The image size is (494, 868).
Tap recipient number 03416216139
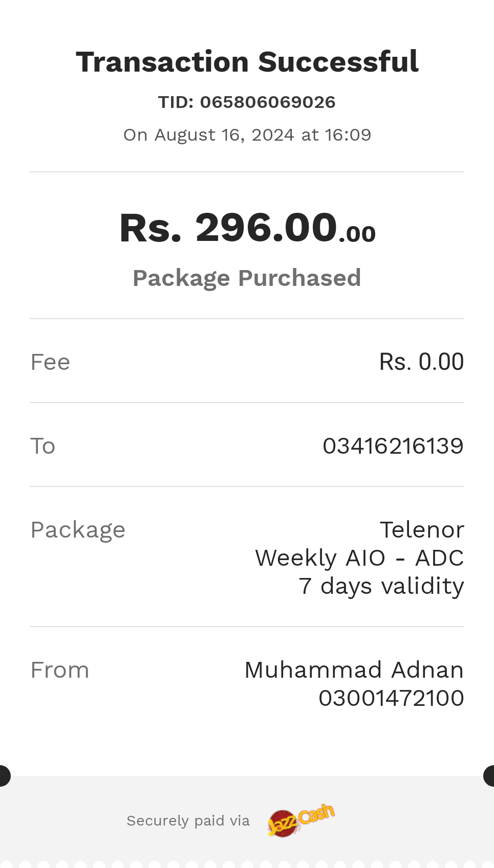coord(393,446)
